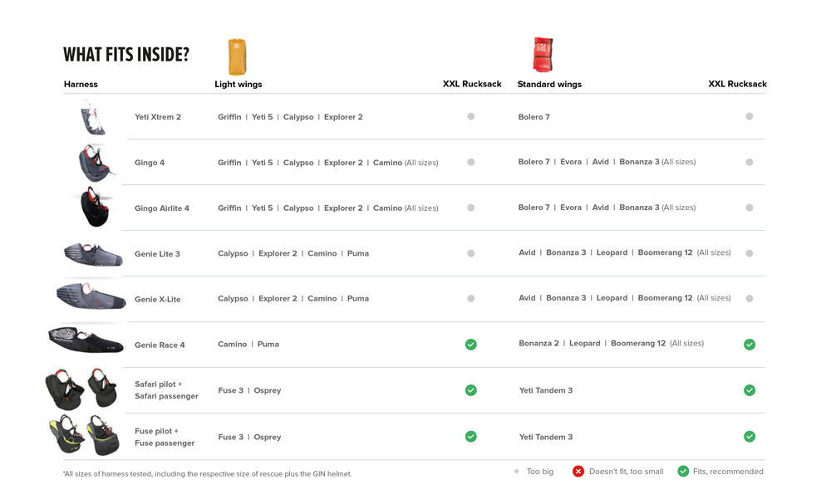Click the red standard wings rucksack image
The height and width of the screenshot is (504, 831).
[x=543, y=54]
